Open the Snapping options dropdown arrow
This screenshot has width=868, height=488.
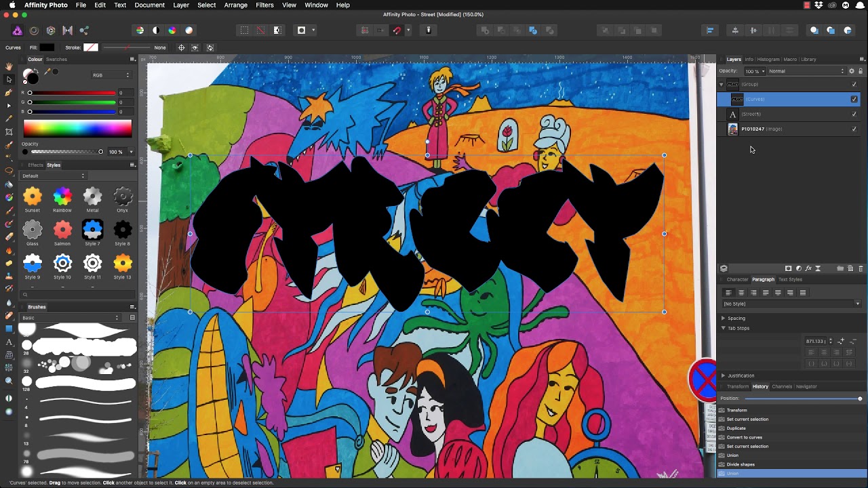pos(408,30)
